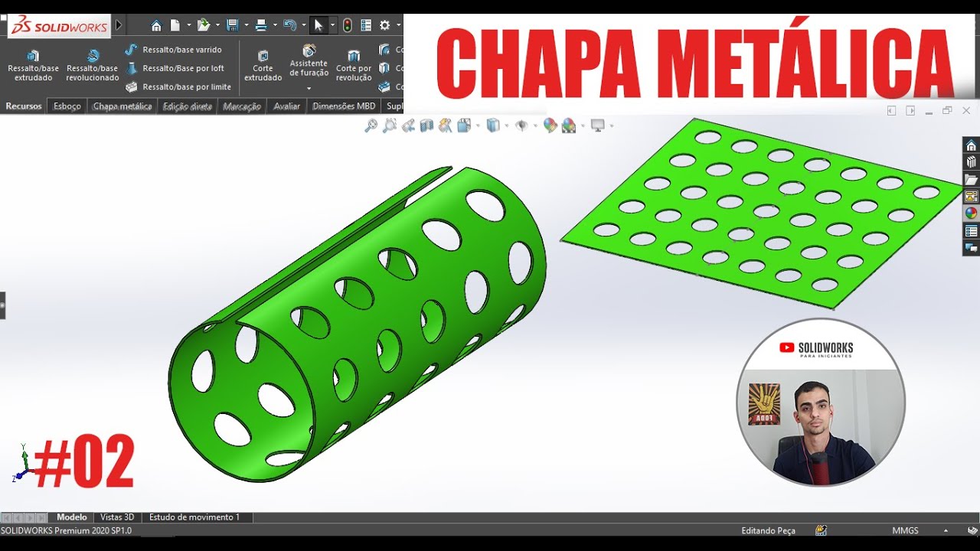Choose Ressalto/base extrudado tool

(33, 66)
